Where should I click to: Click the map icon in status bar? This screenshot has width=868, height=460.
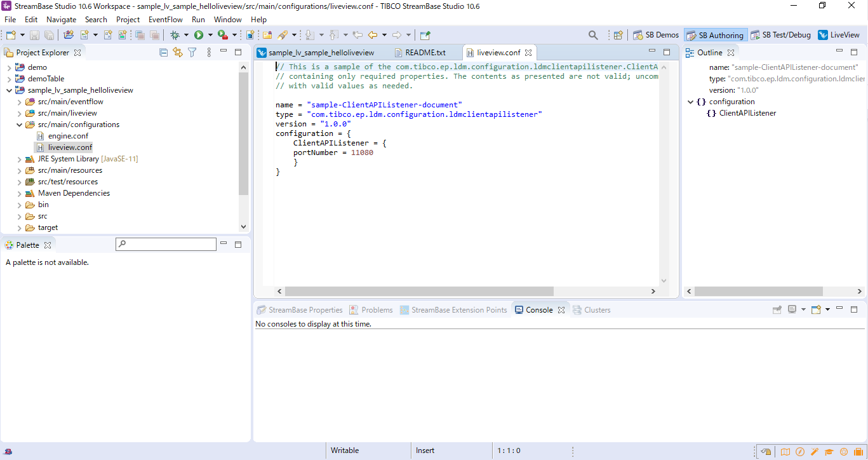point(785,452)
